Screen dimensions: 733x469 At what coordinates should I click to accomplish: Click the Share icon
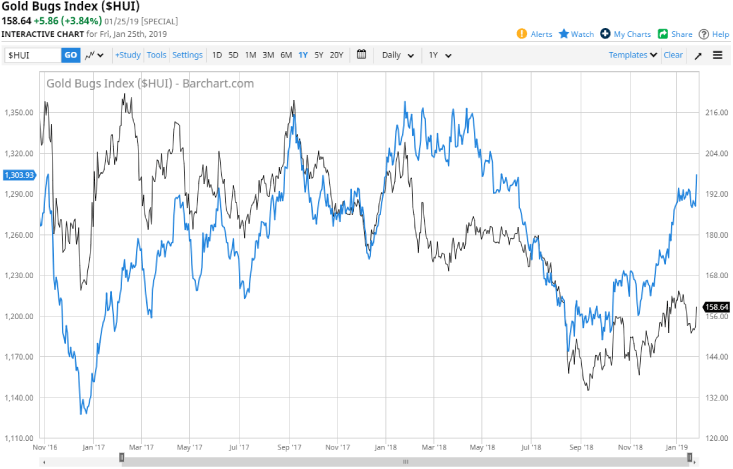[x=662, y=34]
